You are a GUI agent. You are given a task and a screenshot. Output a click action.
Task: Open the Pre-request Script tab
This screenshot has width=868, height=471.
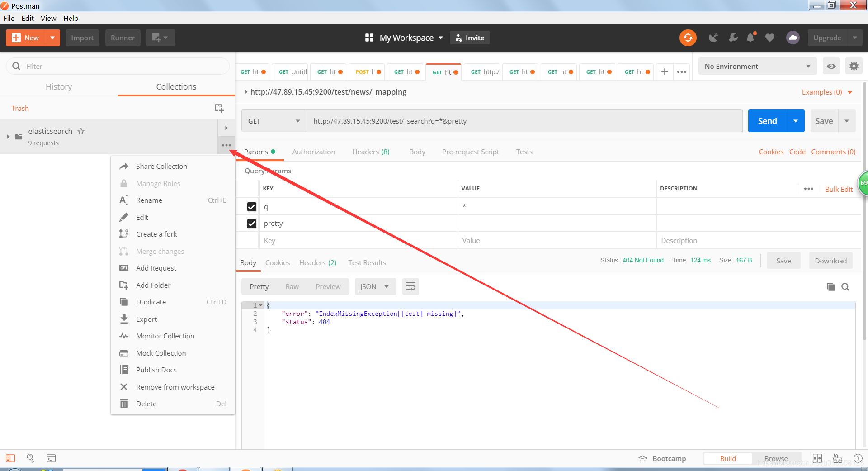pos(470,152)
